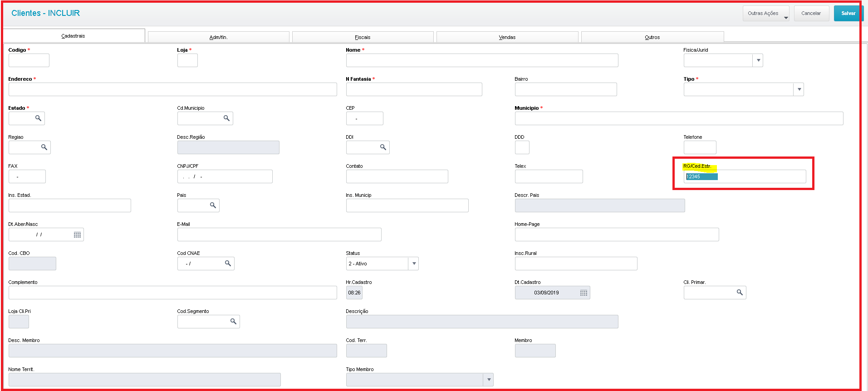Expand the Tipo Membro dropdown

[x=488, y=380]
